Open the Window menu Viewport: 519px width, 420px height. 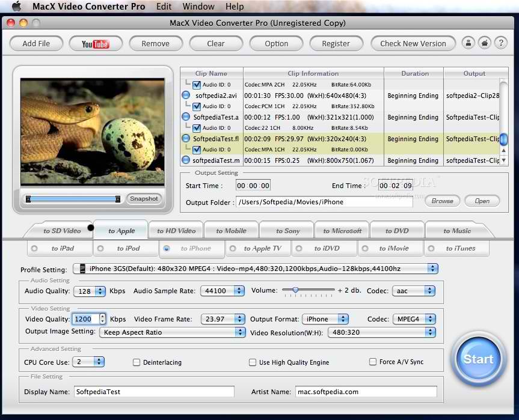pos(198,6)
